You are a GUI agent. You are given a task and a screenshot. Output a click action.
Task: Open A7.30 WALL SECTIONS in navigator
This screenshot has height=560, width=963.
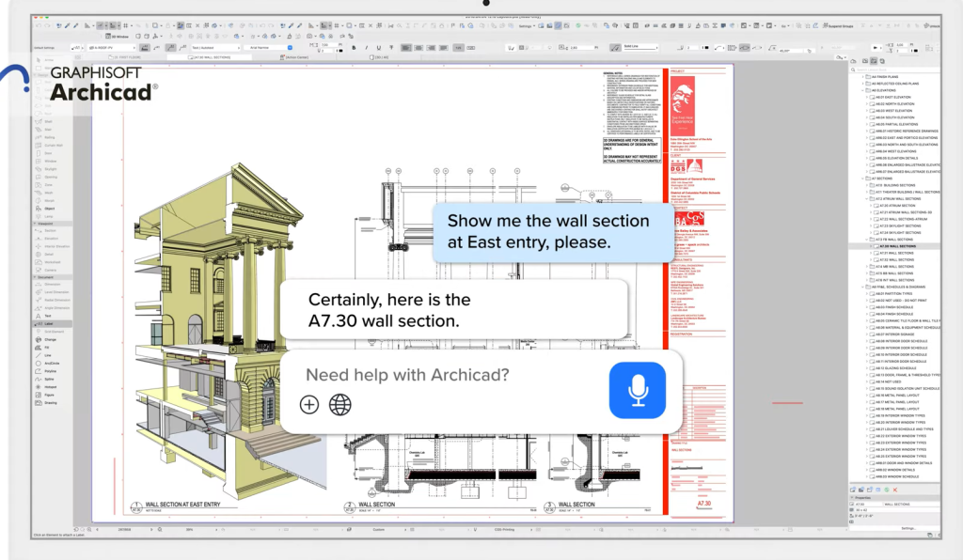(896, 246)
